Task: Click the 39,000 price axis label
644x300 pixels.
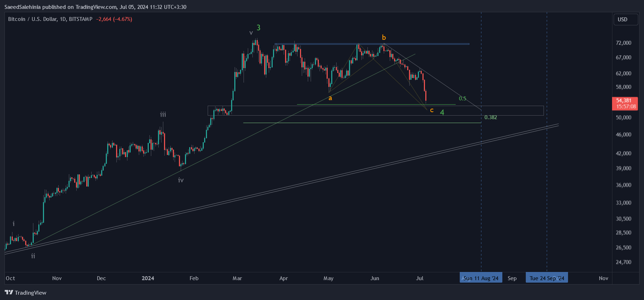Action: 623,168
